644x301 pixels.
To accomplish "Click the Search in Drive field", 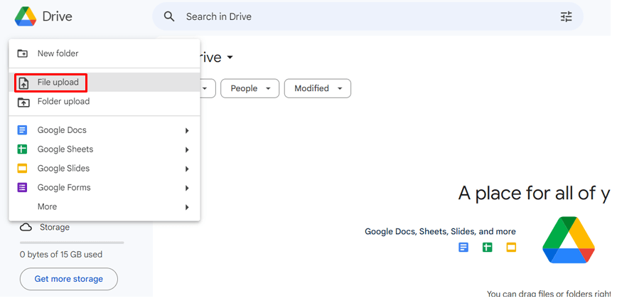I will [x=367, y=16].
